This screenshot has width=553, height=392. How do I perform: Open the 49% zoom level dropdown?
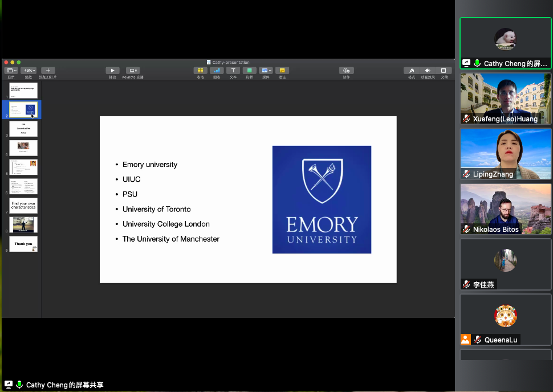29,71
